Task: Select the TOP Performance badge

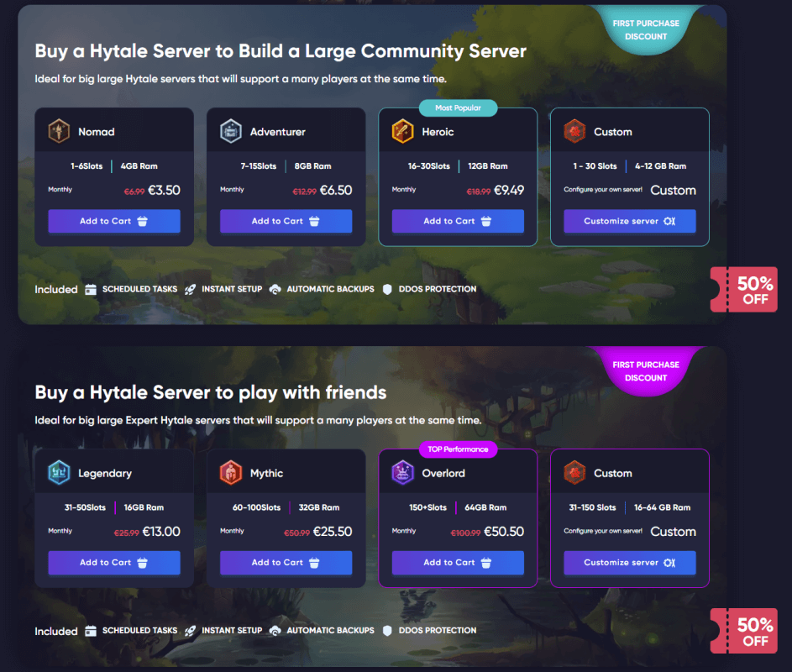Action: click(x=458, y=449)
